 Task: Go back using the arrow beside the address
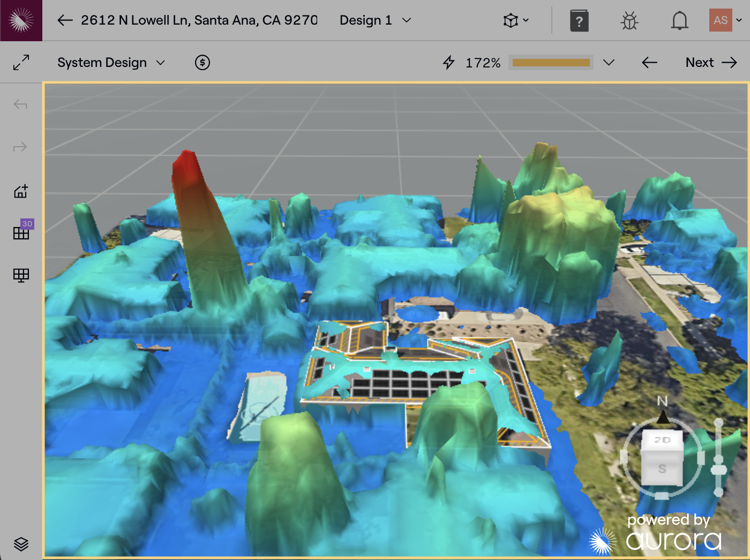(64, 20)
